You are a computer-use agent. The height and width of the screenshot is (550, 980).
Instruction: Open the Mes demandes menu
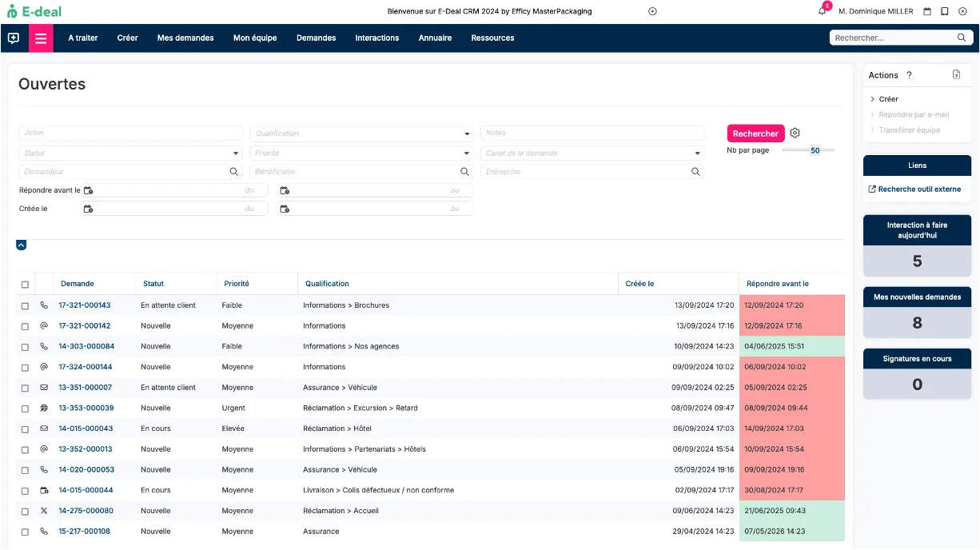click(185, 38)
